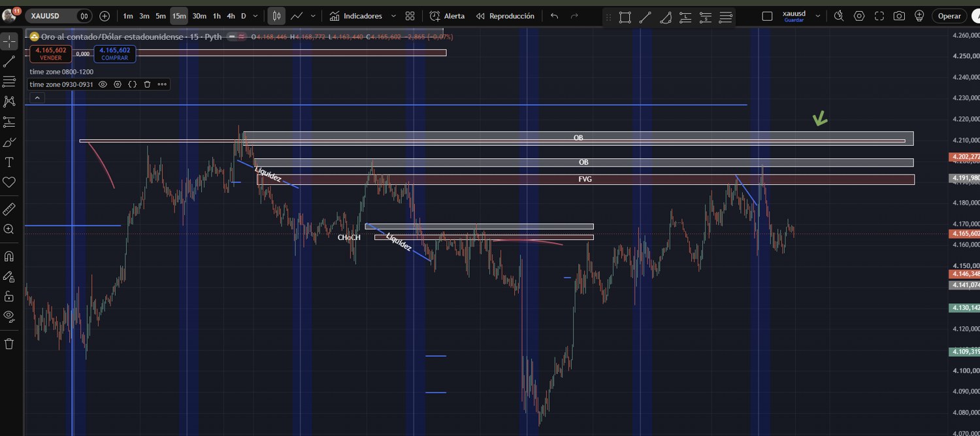This screenshot has width=980, height=436.
Task: Delete the time zone 0930-0931 indicator
Action: (x=147, y=84)
